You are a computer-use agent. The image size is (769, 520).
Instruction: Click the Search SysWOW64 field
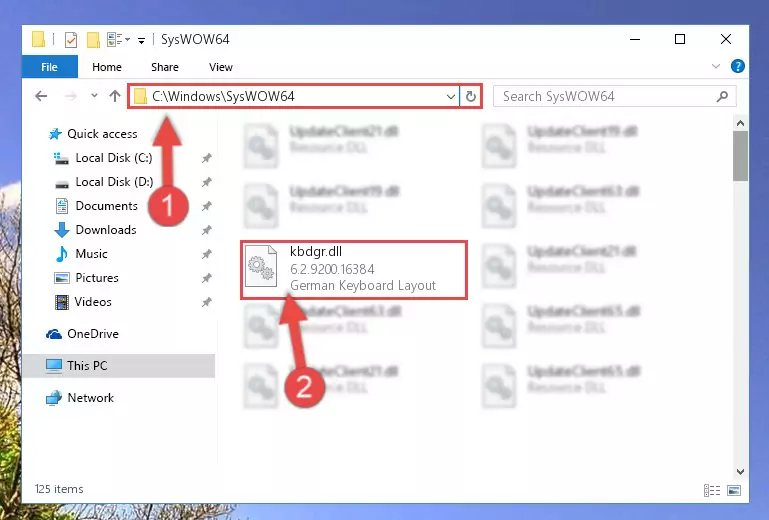click(615, 96)
